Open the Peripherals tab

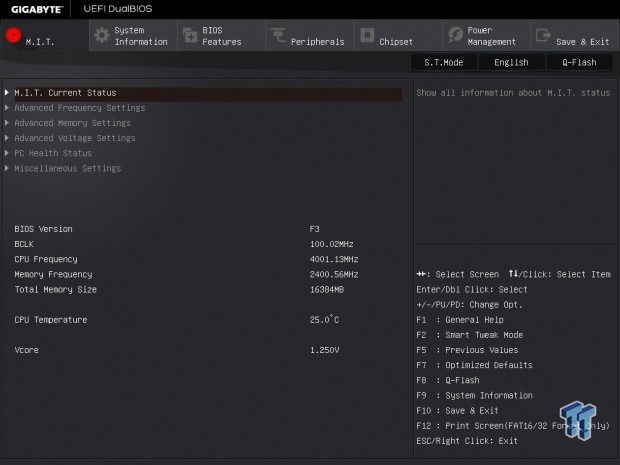coord(310,35)
